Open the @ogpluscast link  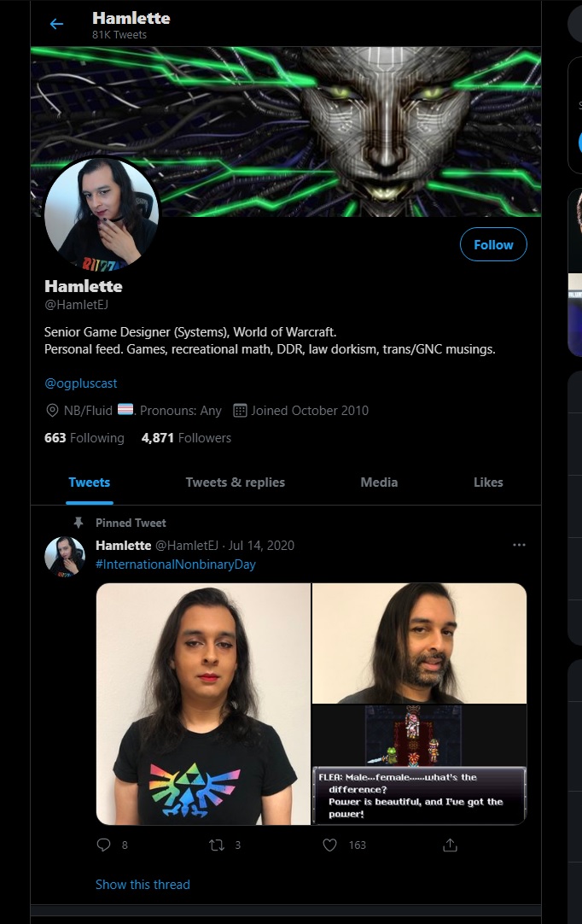pos(81,383)
